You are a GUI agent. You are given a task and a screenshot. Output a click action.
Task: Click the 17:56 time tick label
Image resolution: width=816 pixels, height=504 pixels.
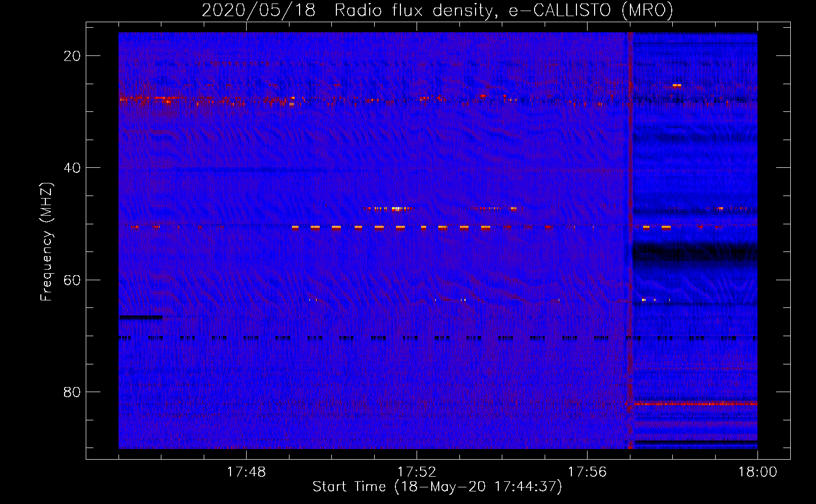click(x=587, y=472)
